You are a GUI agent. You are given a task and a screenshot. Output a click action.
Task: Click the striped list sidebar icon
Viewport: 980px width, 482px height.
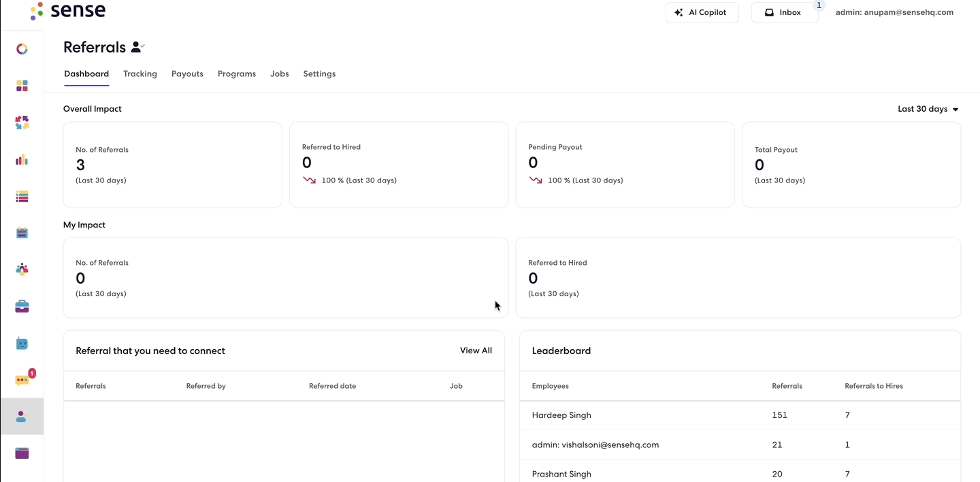click(x=22, y=197)
